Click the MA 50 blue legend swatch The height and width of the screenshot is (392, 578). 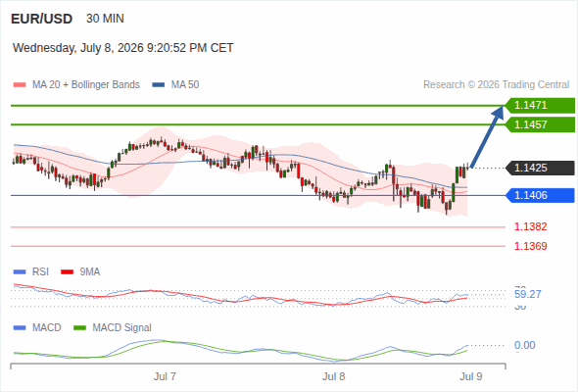pyautogui.click(x=159, y=85)
